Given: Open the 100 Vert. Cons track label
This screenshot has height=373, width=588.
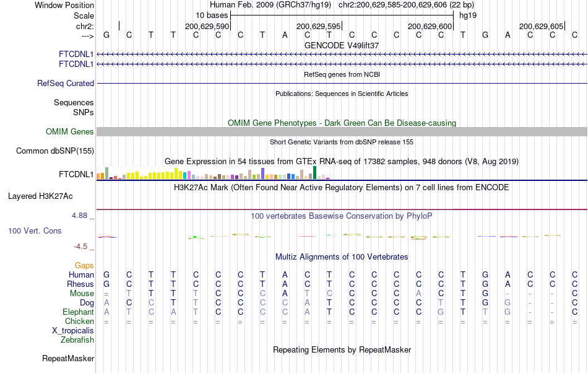Looking at the screenshot, I should click(x=35, y=230).
